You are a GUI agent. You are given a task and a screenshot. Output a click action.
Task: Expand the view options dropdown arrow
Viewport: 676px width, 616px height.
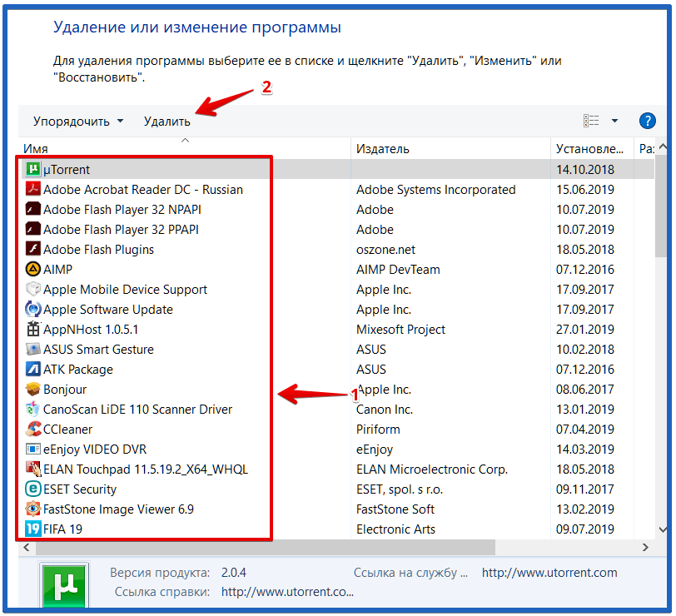click(x=614, y=121)
